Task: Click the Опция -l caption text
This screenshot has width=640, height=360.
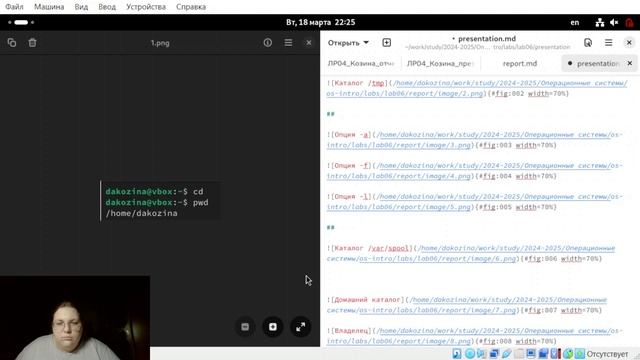Action: pos(352,196)
